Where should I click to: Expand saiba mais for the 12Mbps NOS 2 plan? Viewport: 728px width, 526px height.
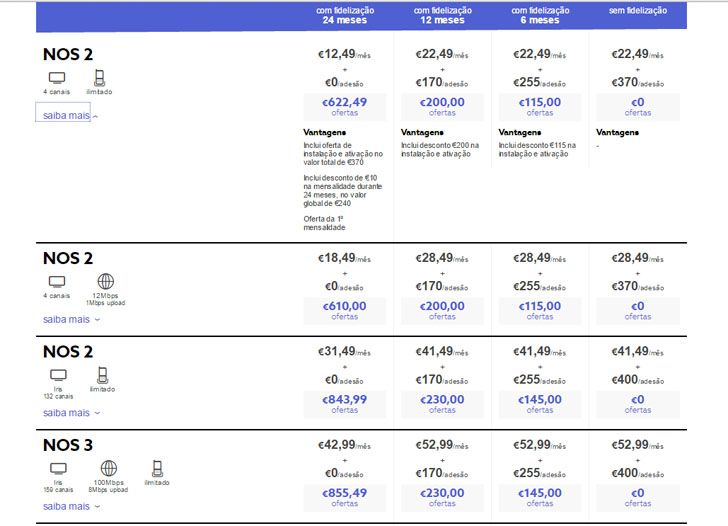coord(71,319)
